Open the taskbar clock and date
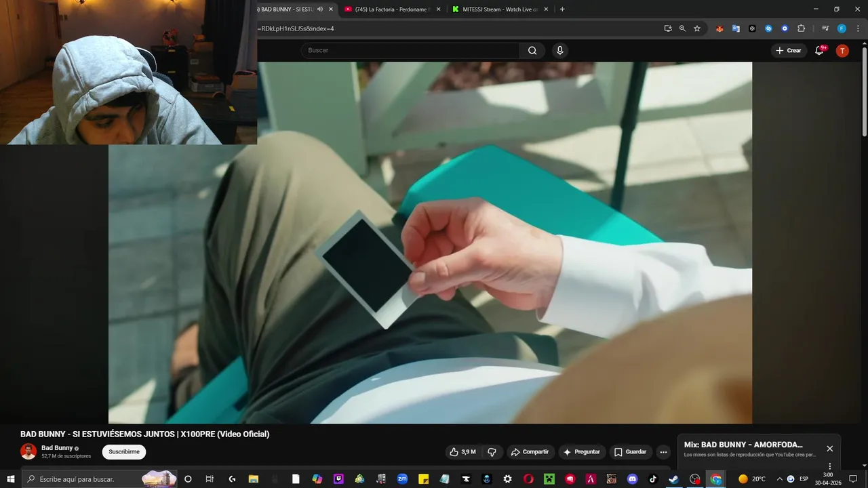The width and height of the screenshot is (868, 488). [x=828, y=479]
